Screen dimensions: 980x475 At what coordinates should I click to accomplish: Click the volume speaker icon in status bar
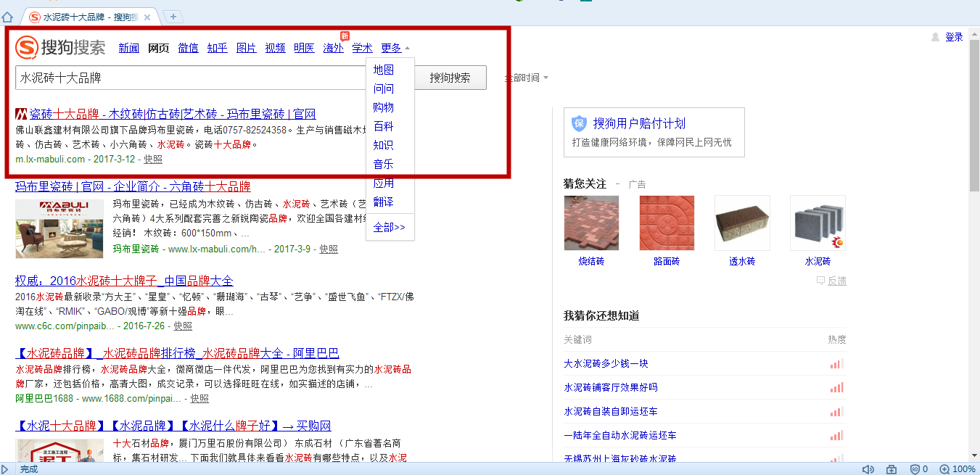click(x=868, y=469)
